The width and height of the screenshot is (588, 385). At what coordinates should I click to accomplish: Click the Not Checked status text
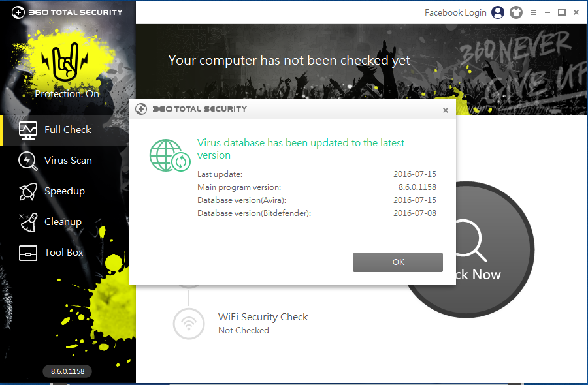point(244,330)
